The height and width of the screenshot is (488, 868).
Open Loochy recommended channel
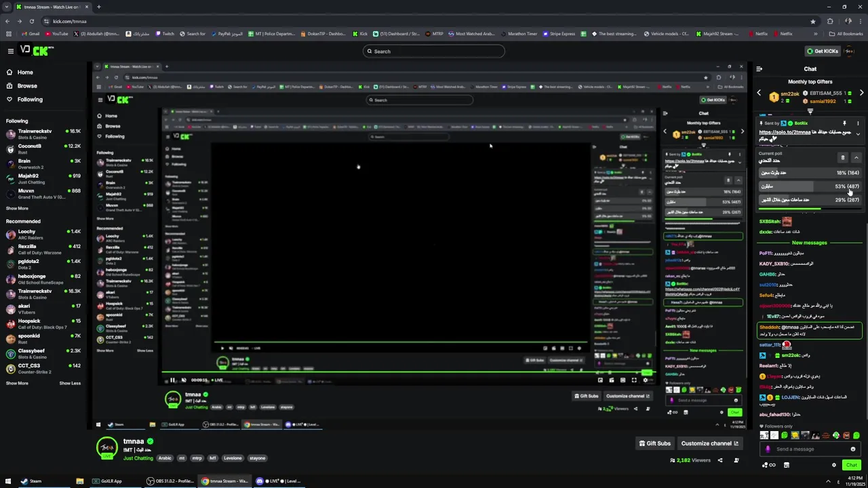(x=43, y=235)
